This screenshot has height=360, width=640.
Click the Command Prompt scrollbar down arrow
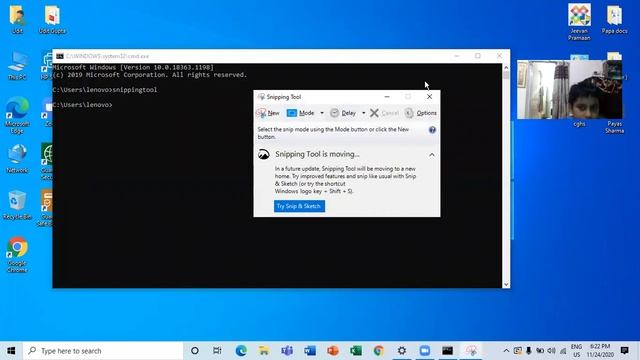pos(506,284)
